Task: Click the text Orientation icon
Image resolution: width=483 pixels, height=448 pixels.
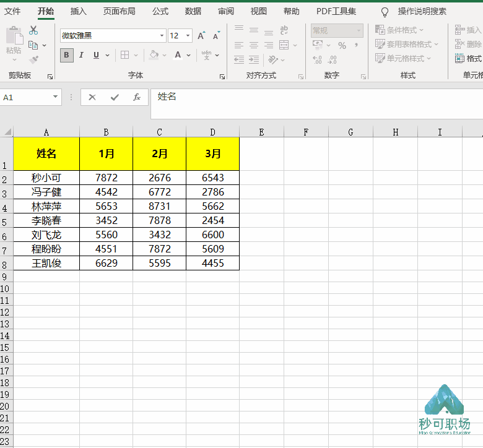Action: [x=273, y=59]
